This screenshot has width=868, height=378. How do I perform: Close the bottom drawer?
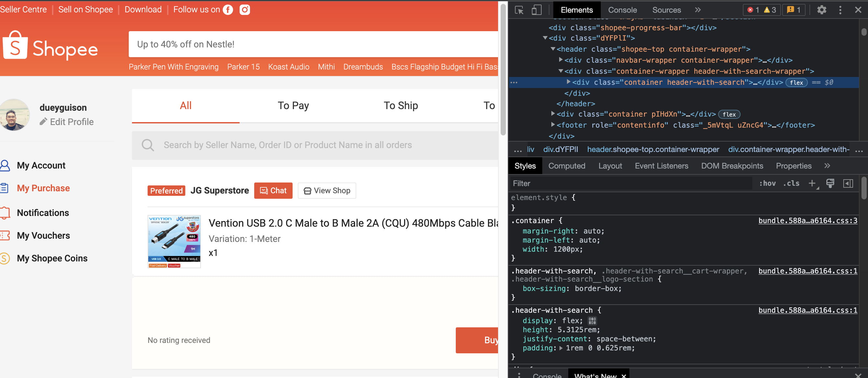858,375
